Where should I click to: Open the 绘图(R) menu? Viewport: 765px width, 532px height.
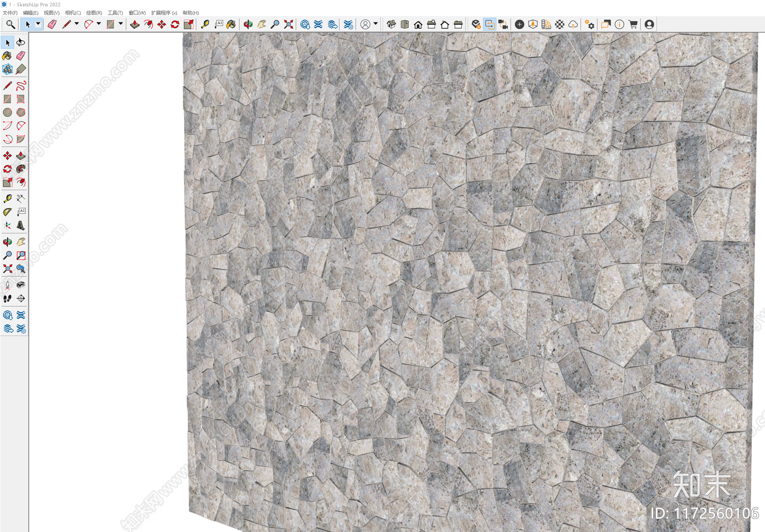tap(94, 13)
